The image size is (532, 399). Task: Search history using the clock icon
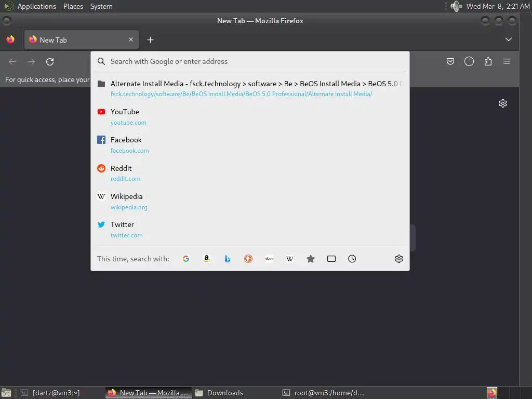click(352, 259)
